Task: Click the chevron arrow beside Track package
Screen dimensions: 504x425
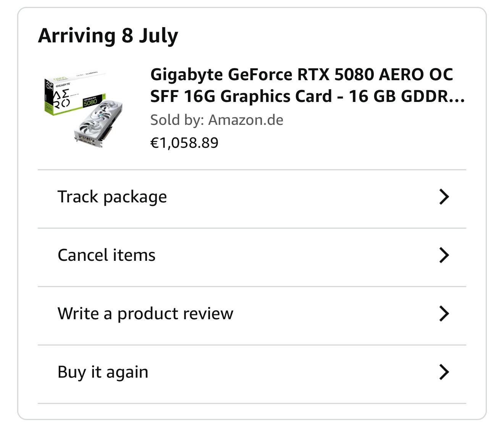Action: [x=444, y=197]
